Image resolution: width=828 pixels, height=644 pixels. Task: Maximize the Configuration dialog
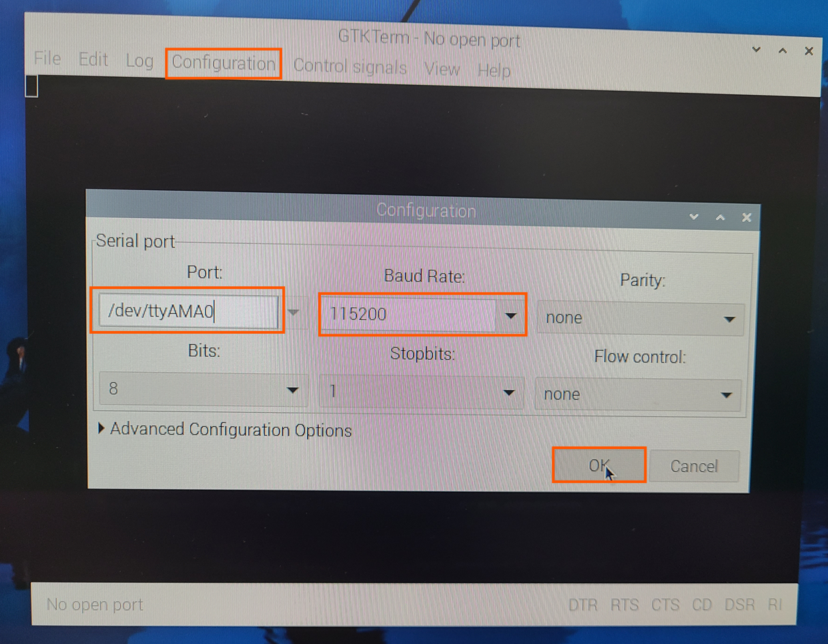tap(721, 218)
